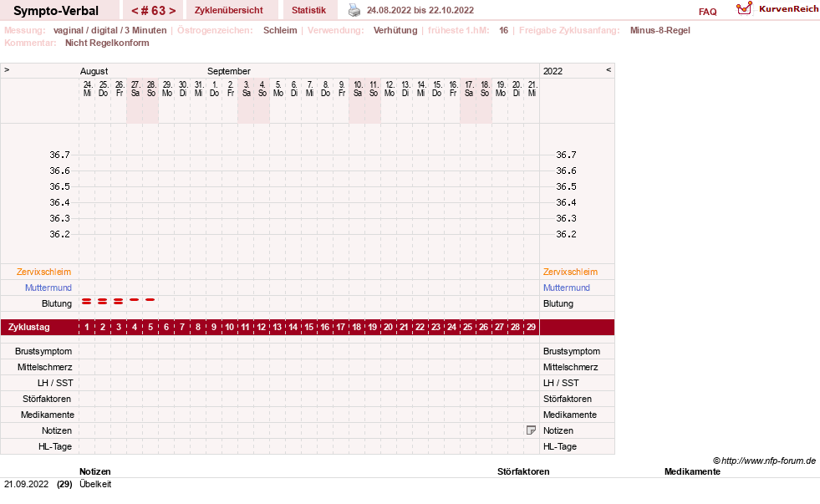
Task: Click the printer icon
Action: (x=354, y=11)
